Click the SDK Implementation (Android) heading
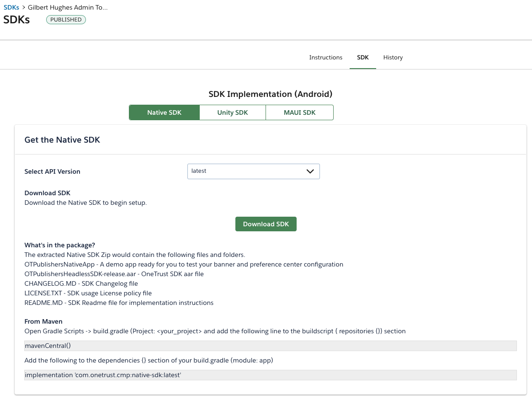532x400 pixels. click(271, 94)
